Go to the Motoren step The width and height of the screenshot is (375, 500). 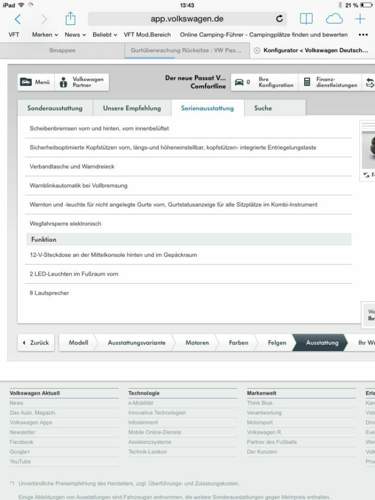click(x=197, y=343)
